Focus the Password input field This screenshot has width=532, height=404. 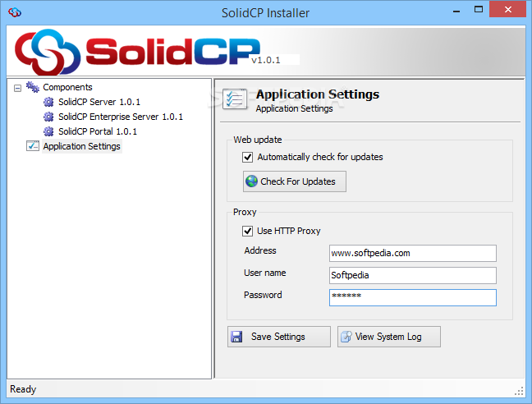click(413, 297)
